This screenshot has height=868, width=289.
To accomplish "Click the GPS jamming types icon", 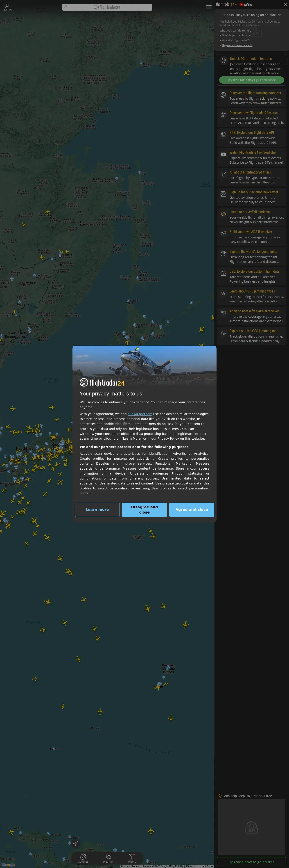I will click(x=223, y=293).
